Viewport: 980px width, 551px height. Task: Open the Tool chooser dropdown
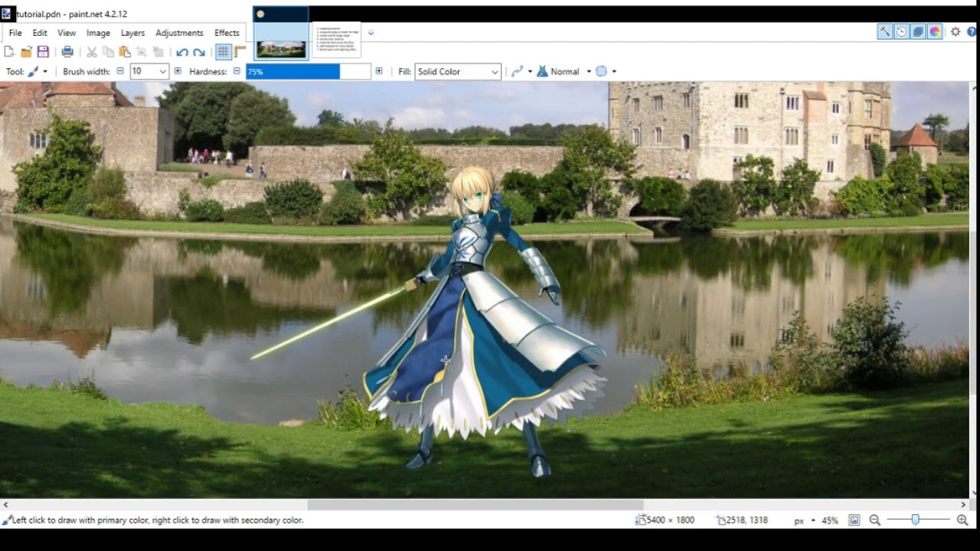click(x=38, y=71)
